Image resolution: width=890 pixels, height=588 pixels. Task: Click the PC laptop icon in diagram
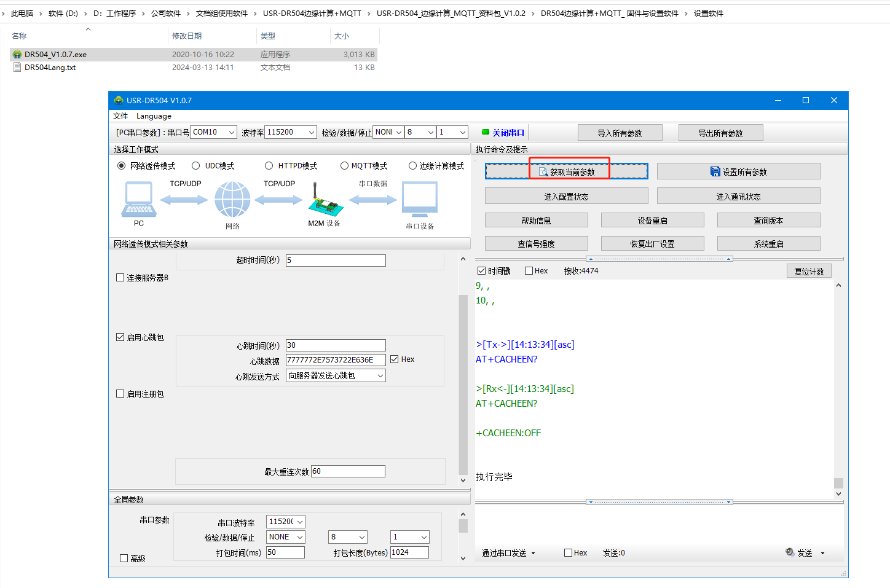tap(140, 200)
